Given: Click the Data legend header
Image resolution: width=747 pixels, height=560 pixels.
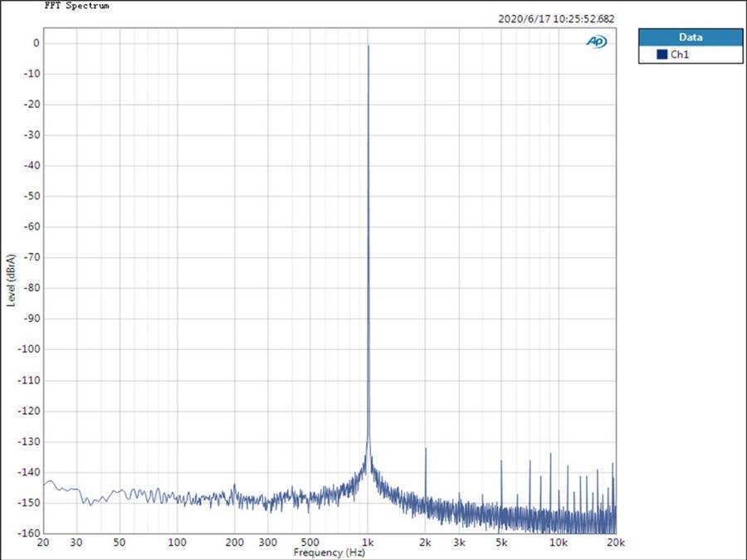Looking at the screenshot, I should pyautogui.click(x=690, y=37).
